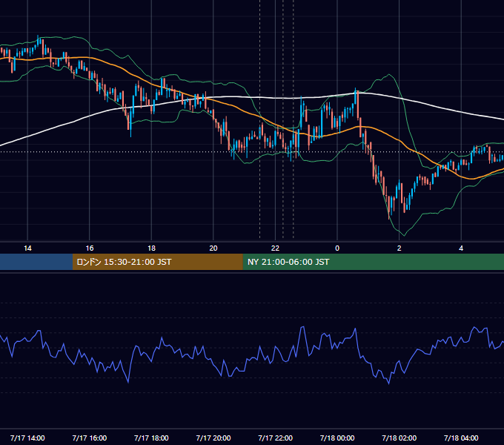Click hour label 22 under price chart

coord(276,248)
